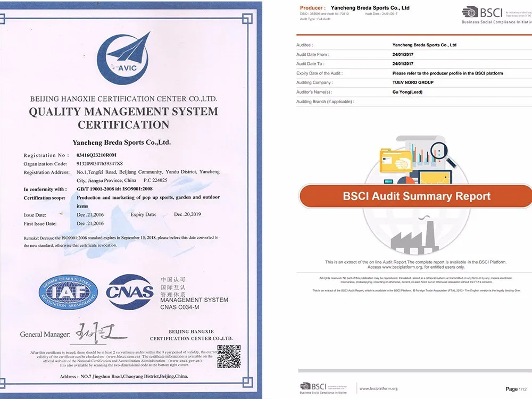Image resolution: width=532 pixels, height=399 pixels.
Task: Open the www.bsciplatform.org link in the footer
Action: click(378, 388)
